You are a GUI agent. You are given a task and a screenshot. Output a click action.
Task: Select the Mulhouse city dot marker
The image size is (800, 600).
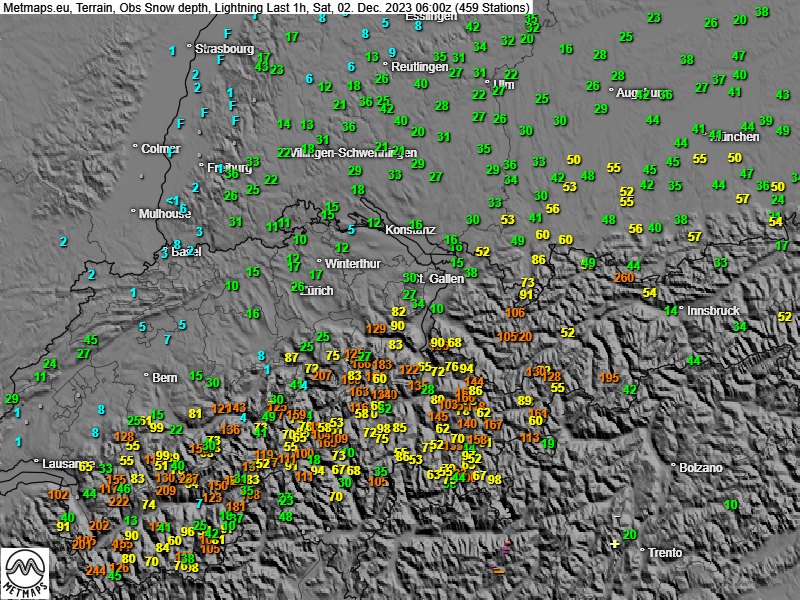[133, 212]
